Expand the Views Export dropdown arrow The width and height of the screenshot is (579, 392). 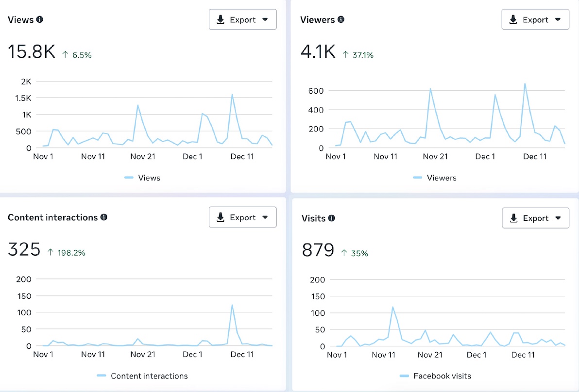point(265,20)
